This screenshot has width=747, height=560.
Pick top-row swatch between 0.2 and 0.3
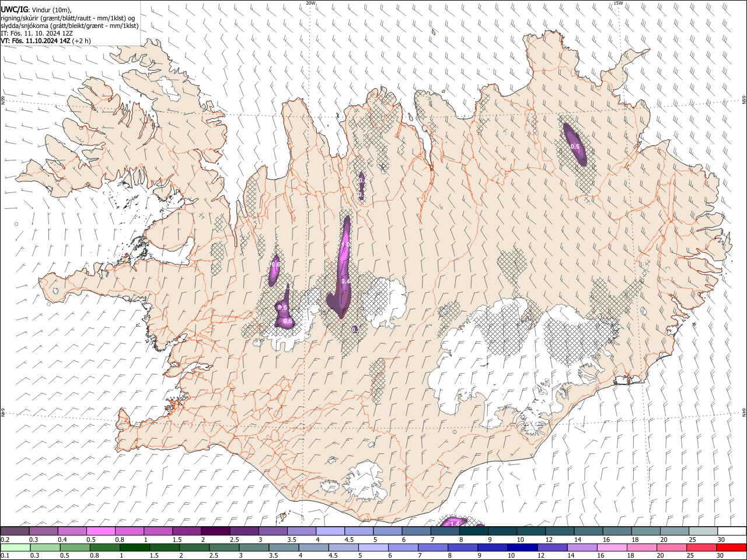[x=15, y=531]
